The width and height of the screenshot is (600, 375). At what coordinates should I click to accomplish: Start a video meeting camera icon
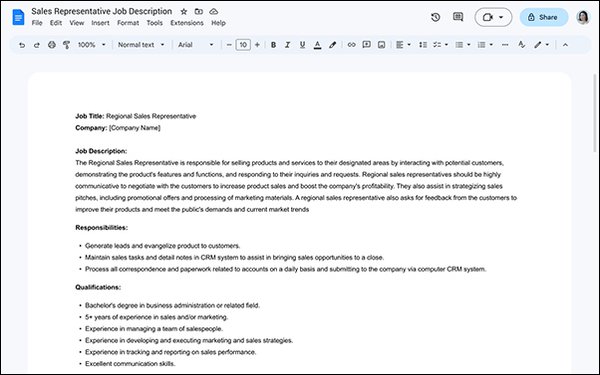pyautogui.click(x=488, y=17)
